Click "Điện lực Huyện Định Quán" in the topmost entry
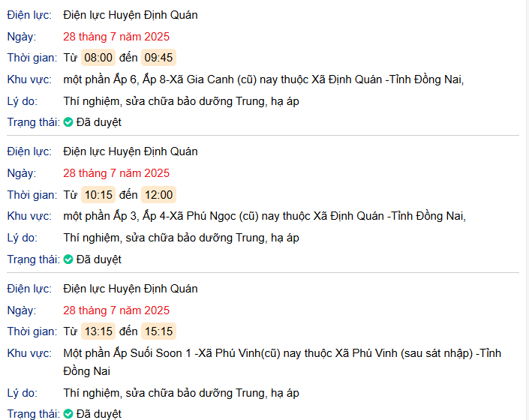 pyautogui.click(x=131, y=15)
